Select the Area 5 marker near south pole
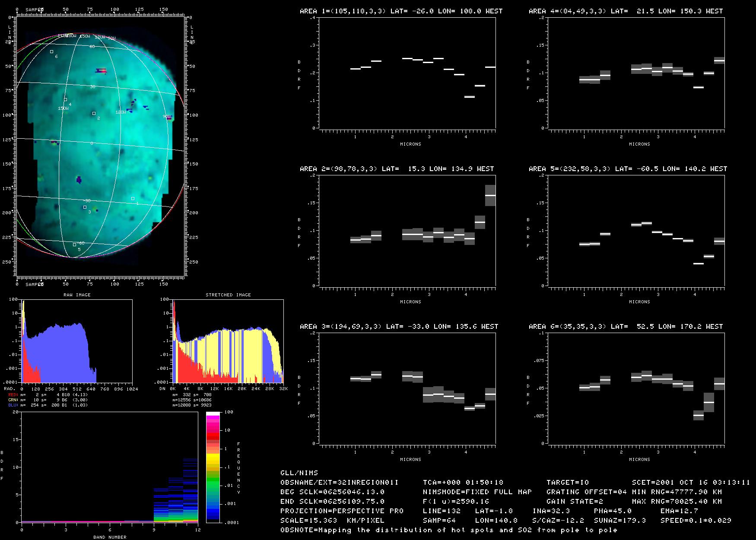 [x=74, y=245]
